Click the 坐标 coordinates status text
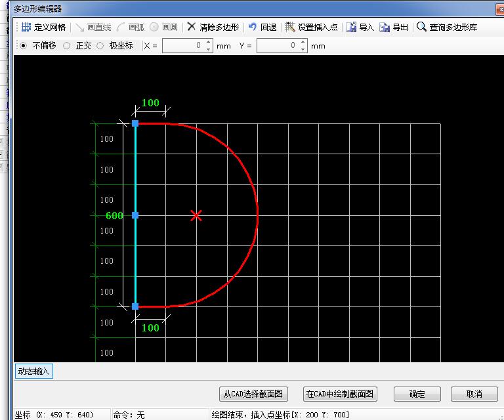 click(x=54, y=415)
